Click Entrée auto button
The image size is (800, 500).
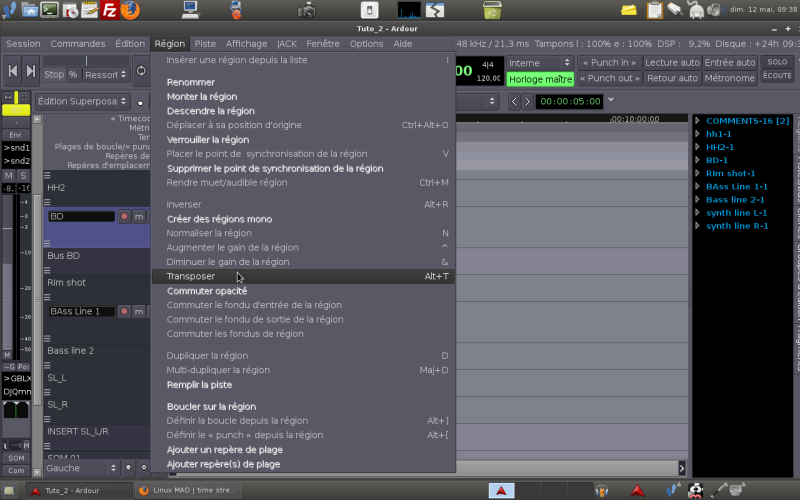(729, 63)
